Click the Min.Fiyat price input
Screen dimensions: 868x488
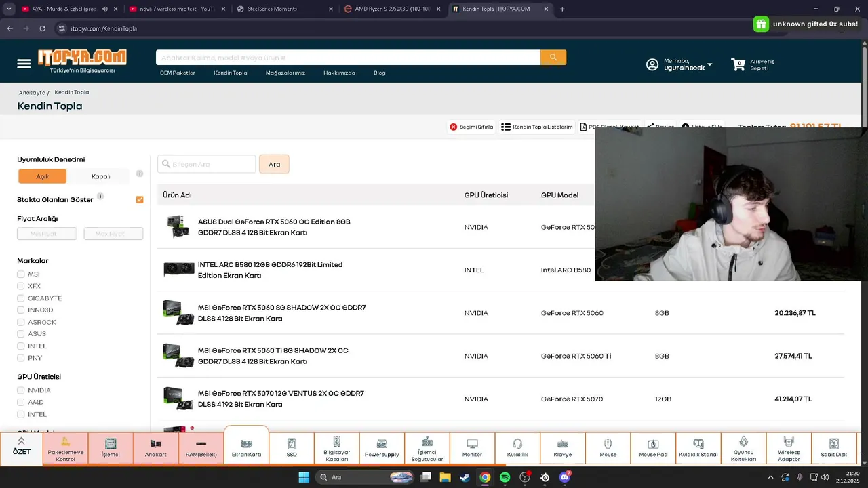pyautogui.click(x=47, y=234)
